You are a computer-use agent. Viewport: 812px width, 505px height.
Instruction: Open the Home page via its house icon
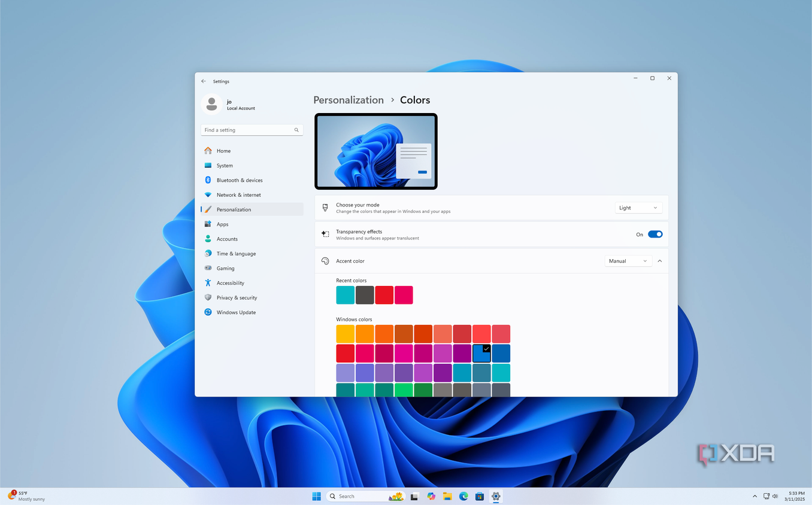pyautogui.click(x=208, y=151)
